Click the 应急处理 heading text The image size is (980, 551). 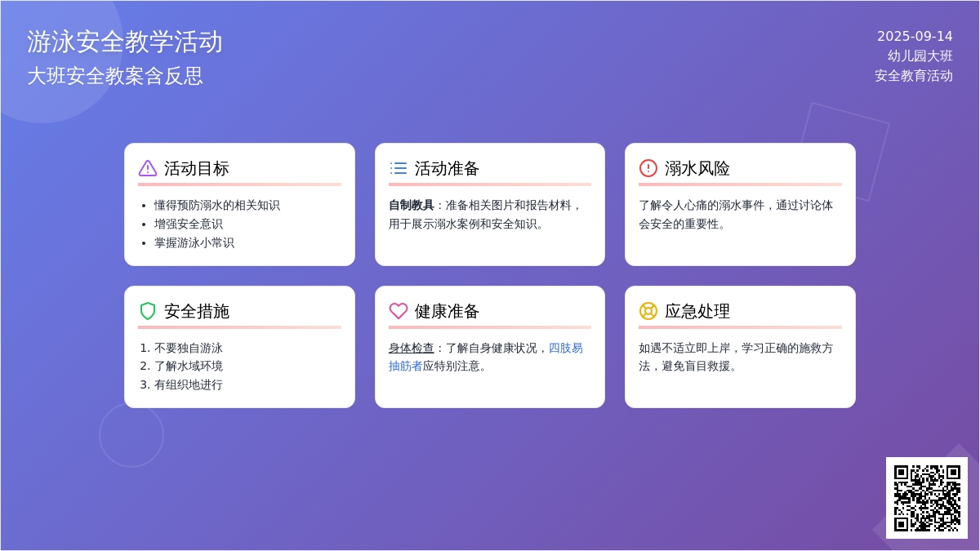697,311
